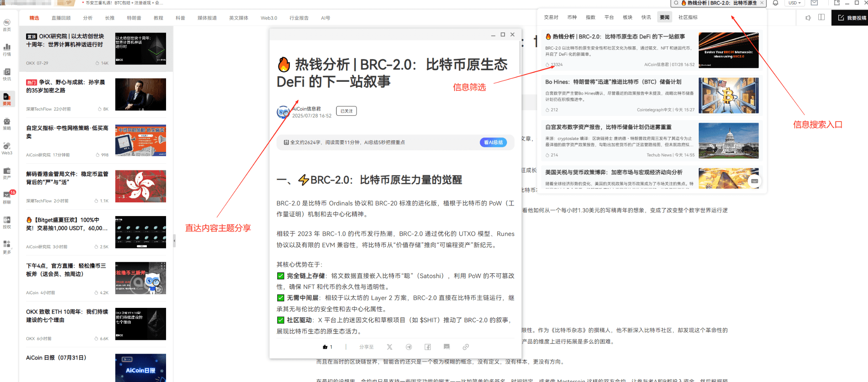This screenshot has width=868, height=382.
Task: Switch to the 特朗普 tab
Action: [x=134, y=18]
